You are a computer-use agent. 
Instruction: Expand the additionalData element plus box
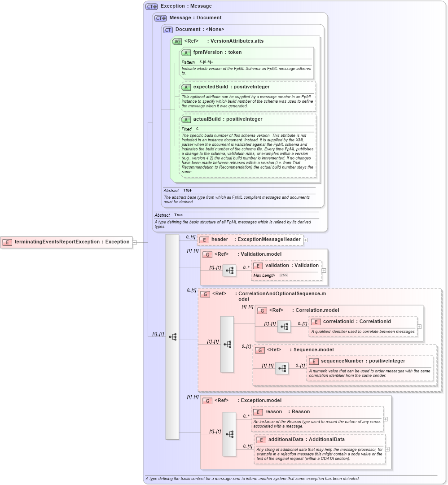(x=387, y=449)
